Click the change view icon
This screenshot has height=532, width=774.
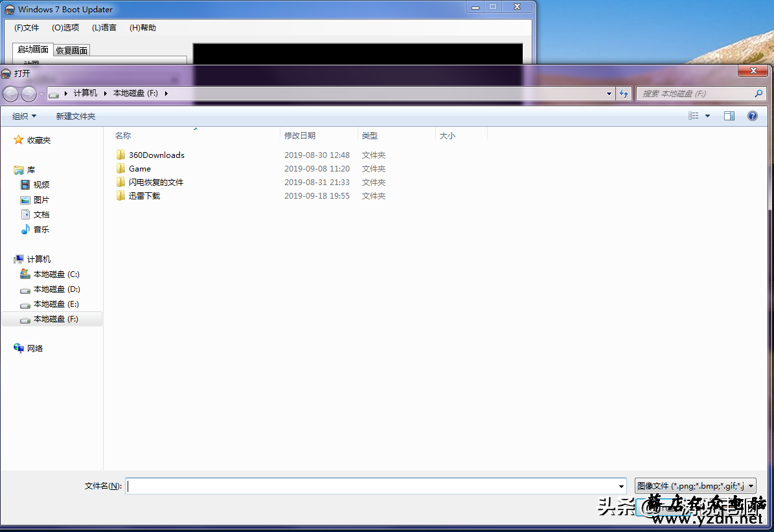coord(694,116)
